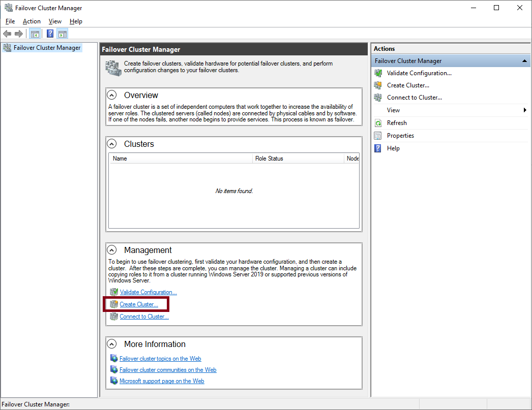The image size is (532, 410).
Task: Click Create Cluster icon in Management section
Action: (x=114, y=304)
